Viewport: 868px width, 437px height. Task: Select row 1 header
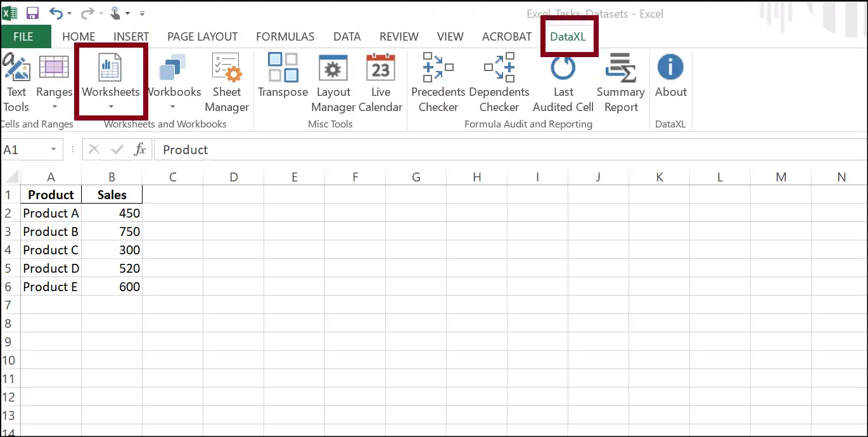[10, 195]
